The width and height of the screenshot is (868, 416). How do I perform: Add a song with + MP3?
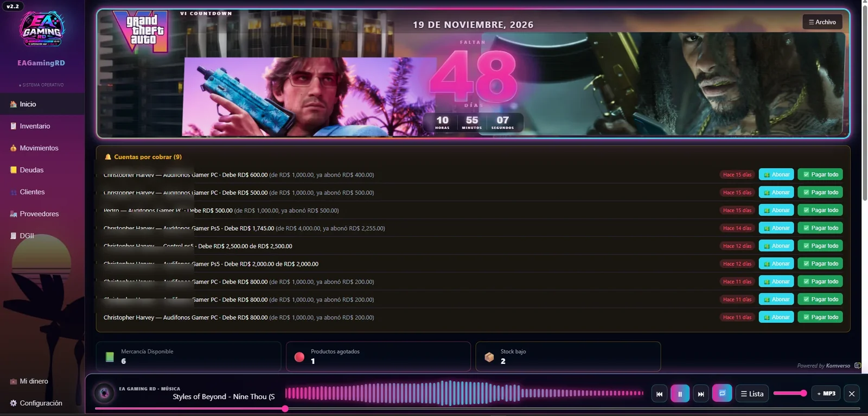pos(826,394)
